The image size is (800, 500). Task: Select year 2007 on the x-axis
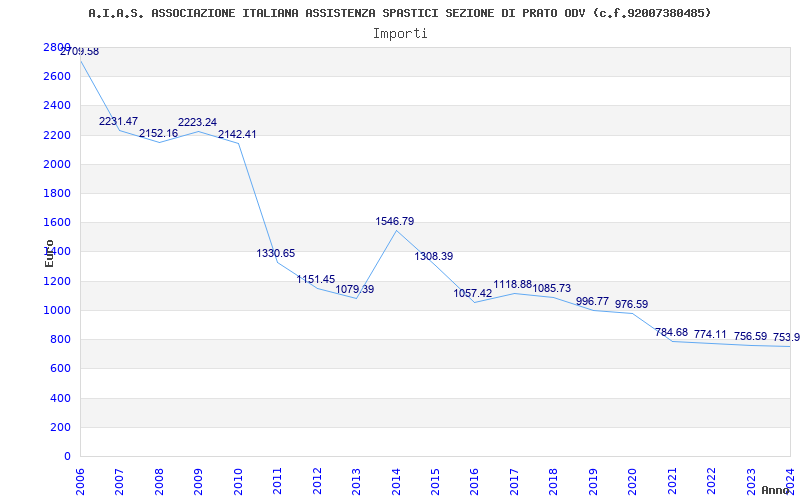coord(119,482)
